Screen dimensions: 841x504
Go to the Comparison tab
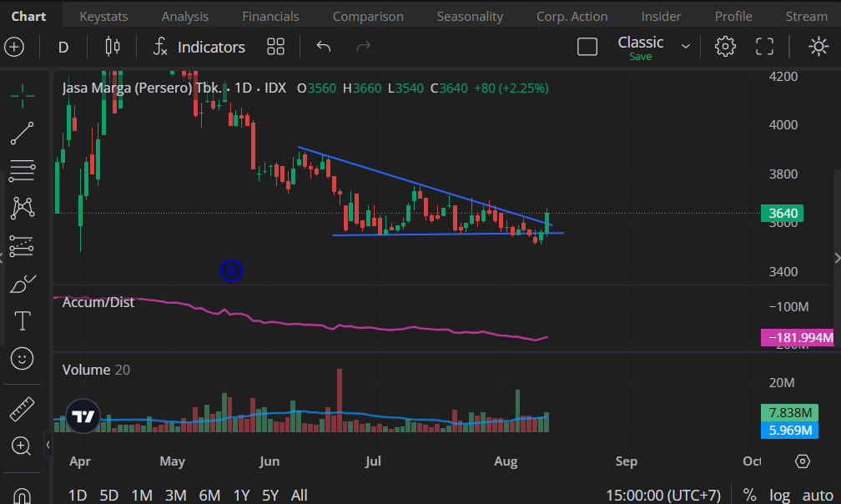(x=368, y=17)
